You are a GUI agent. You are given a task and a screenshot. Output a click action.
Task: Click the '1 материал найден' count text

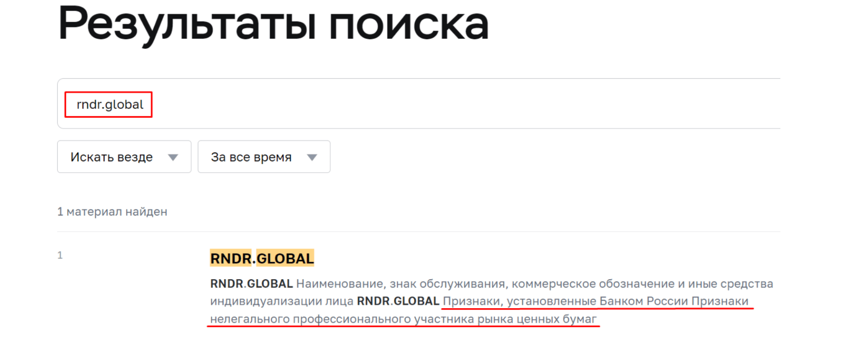[x=112, y=212]
